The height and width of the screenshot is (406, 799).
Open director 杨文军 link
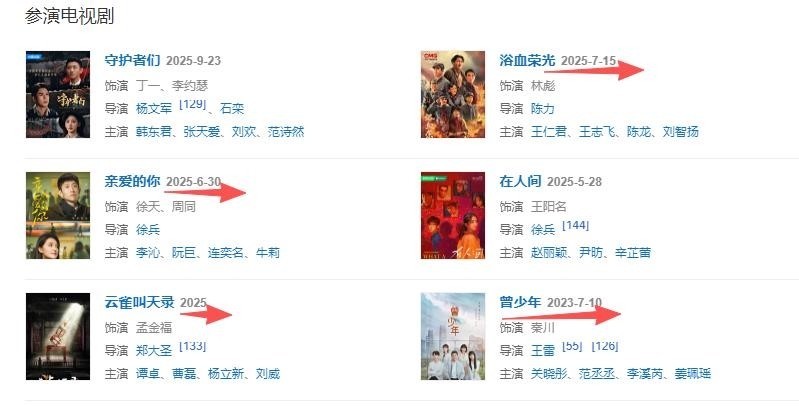pos(154,109)
